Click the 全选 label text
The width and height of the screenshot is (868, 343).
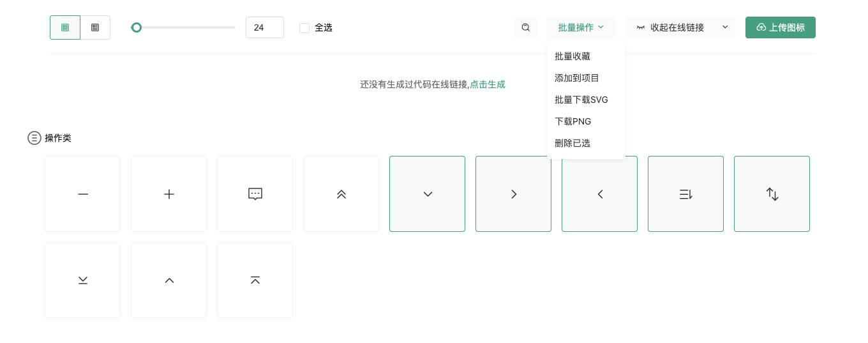(324, 27)
